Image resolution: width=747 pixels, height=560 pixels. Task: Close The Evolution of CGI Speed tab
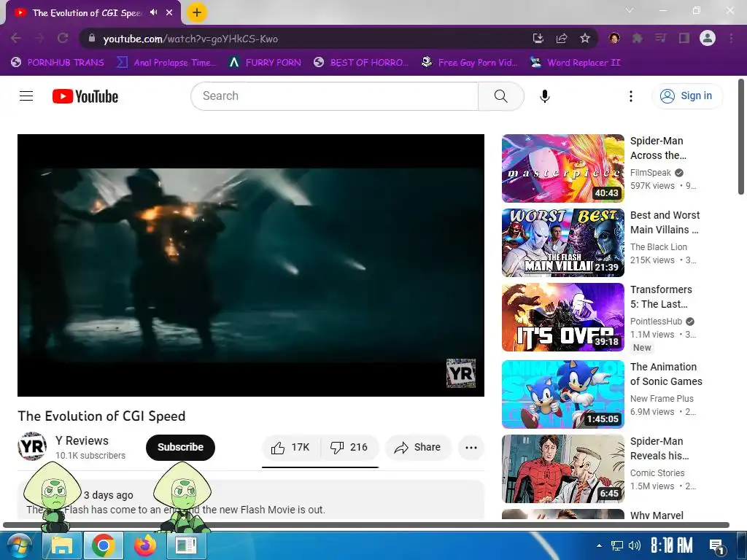[x=169, y=12]
